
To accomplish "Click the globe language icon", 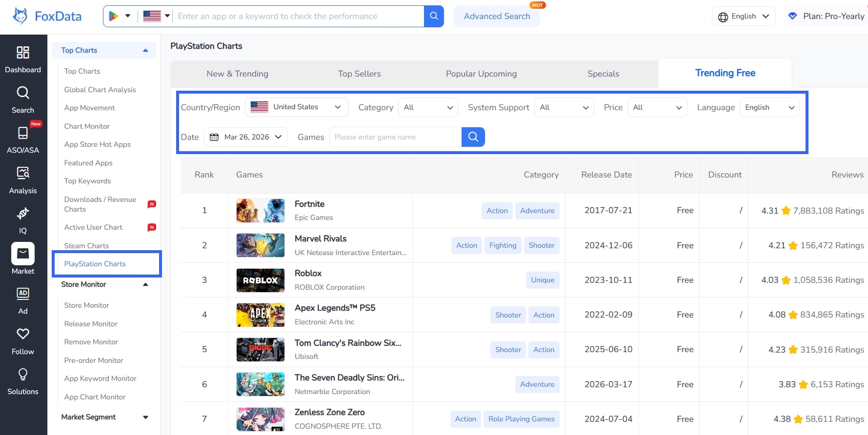I will click(723, 17).
